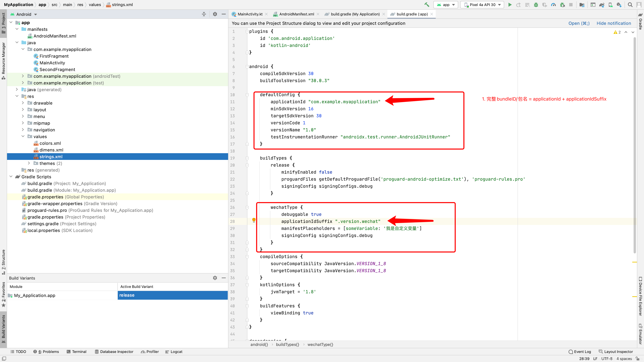The image size is (644, 362).
Task: Click the yellow lightbulb on line 28
Action: [254, 220]
